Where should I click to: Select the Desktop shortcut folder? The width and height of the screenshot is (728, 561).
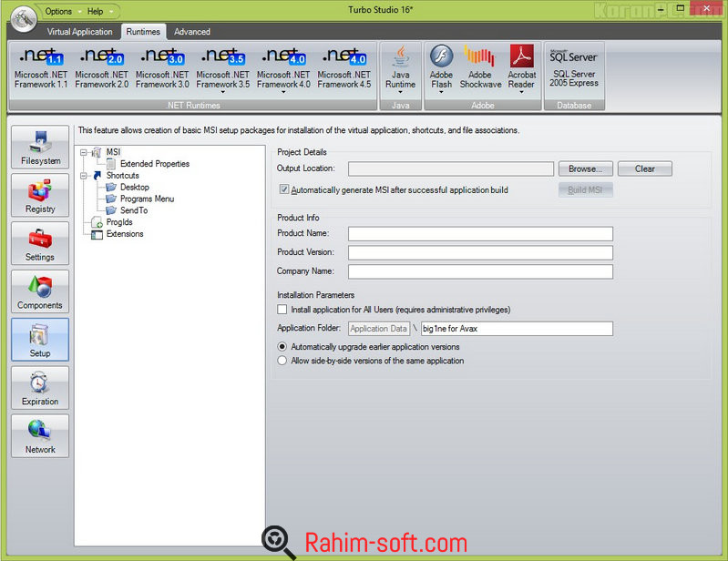tap(135, 187)
